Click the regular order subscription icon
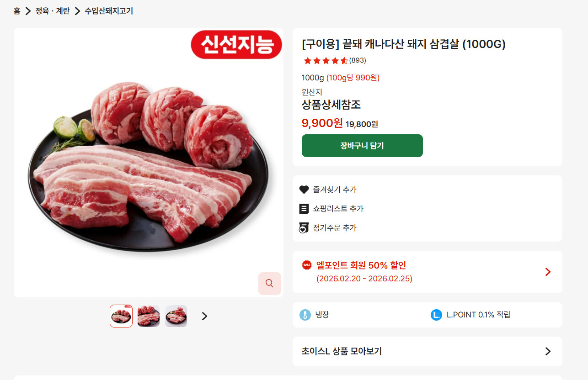The image size is (588, 380). (x=304, y=228)
